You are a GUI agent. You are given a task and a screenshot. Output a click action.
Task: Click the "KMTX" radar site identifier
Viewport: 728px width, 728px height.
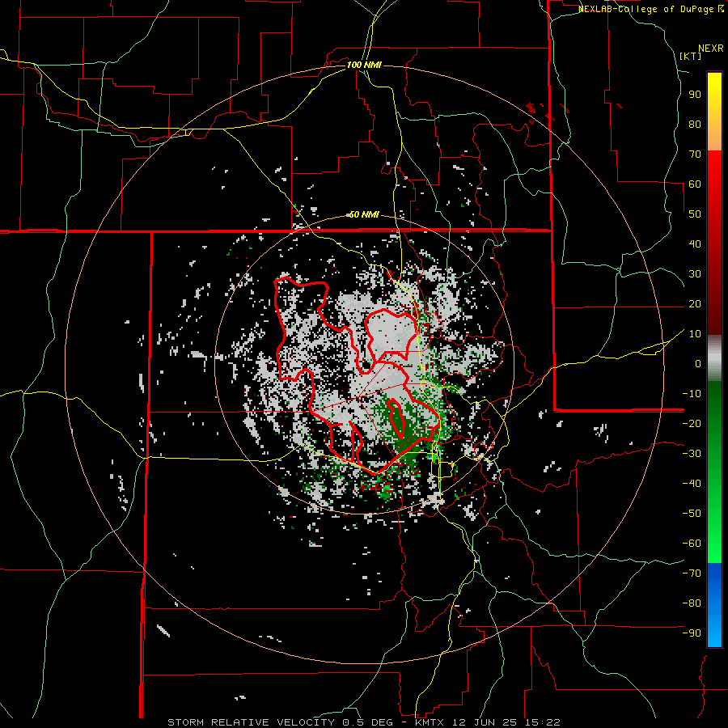(x=431, y=722)
